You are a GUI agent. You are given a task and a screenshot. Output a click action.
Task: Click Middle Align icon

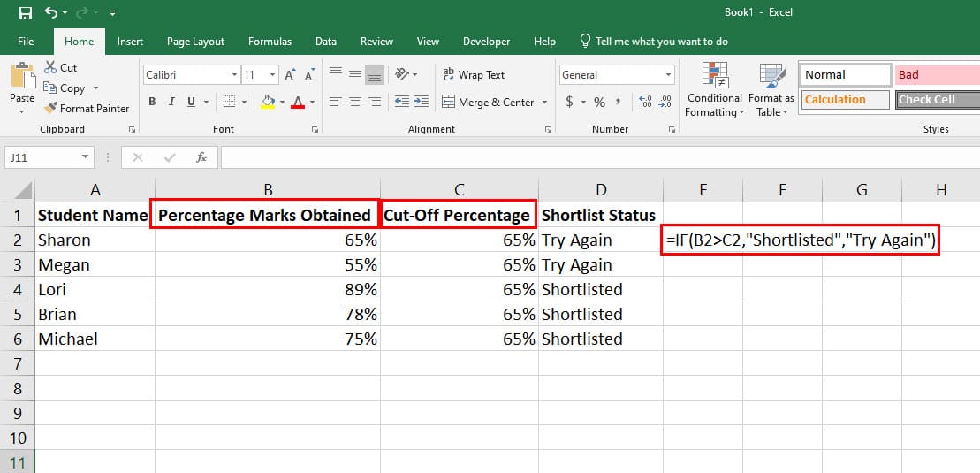(x=355, y=74)
